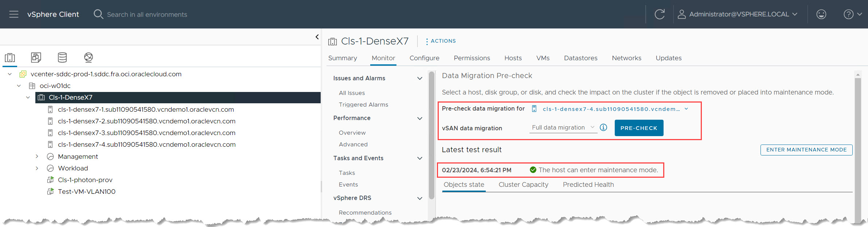
Task: Collapse the navigation sidebar with the arrow
Action: pos(317,37)
